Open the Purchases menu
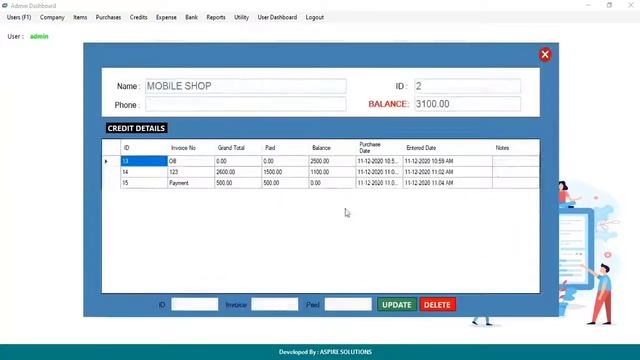The height and width of the screenshot is (360, 640). coord(108,18)
